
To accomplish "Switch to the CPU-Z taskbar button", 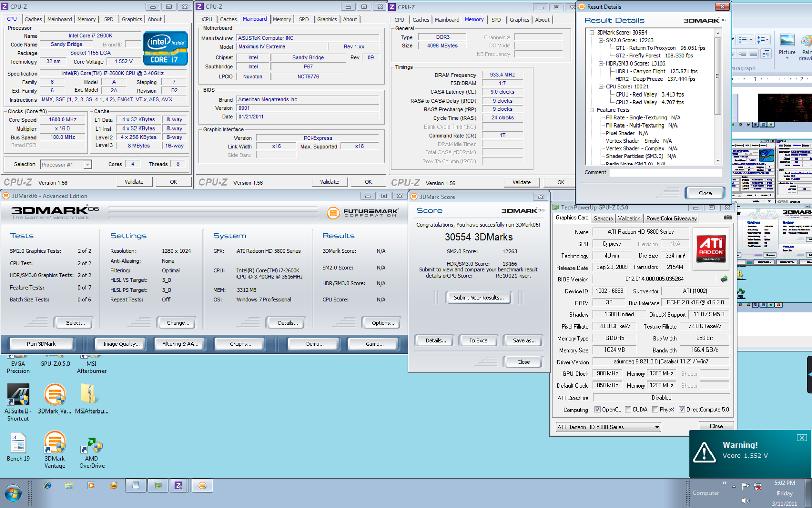I will [x=178, y=486].
